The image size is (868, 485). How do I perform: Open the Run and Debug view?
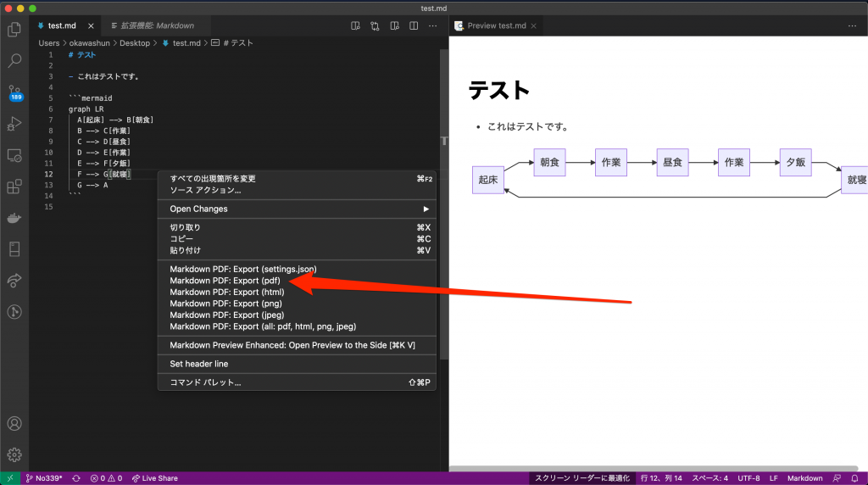14,124
